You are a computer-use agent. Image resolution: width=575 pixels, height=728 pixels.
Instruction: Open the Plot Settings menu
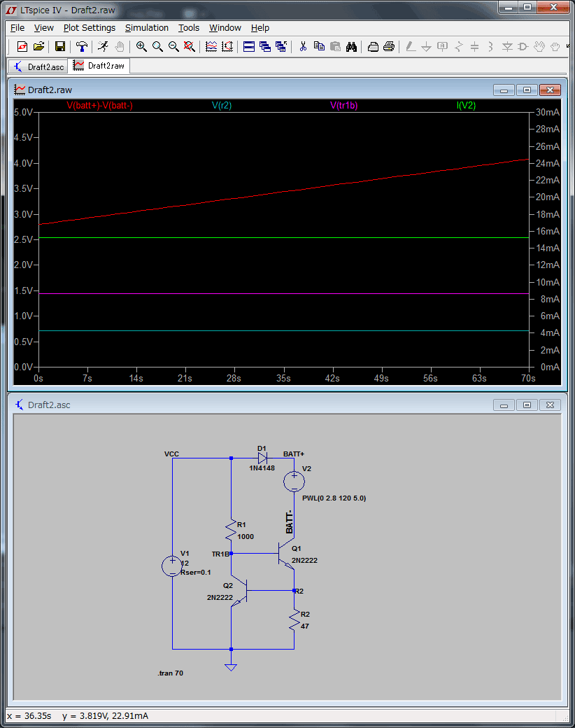(90, 28)
